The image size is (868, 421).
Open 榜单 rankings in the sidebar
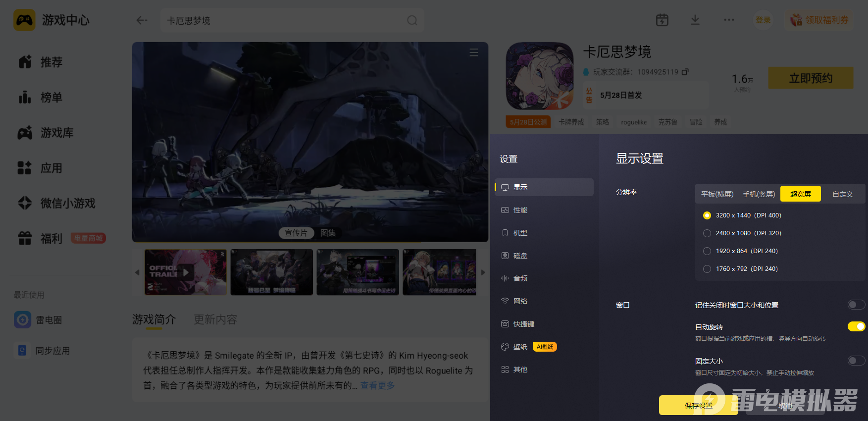(41, 97)
